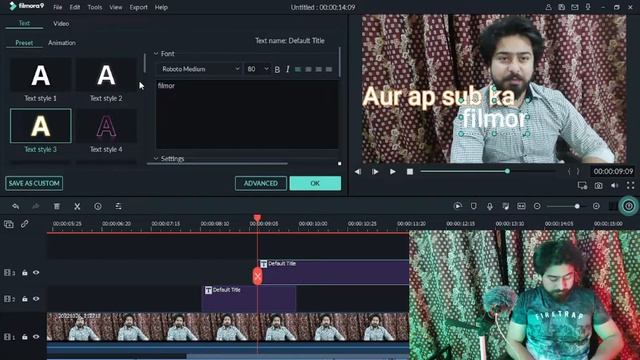Open the Tools menu
The height and width of the screenshot is (360, 640).
pos(95,7)
